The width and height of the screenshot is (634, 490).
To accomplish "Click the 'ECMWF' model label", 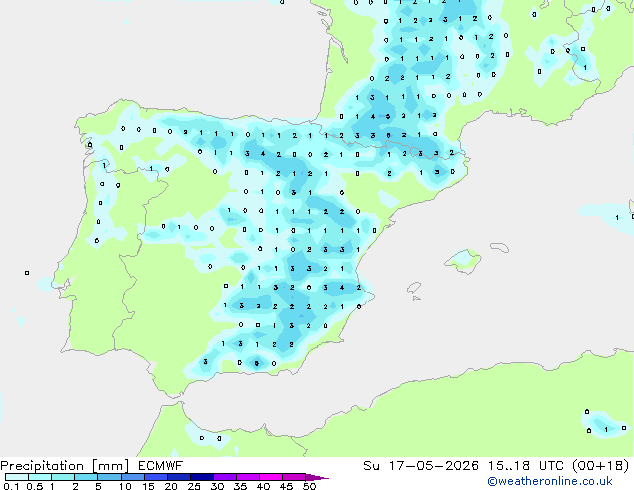I will coord(160,466).
